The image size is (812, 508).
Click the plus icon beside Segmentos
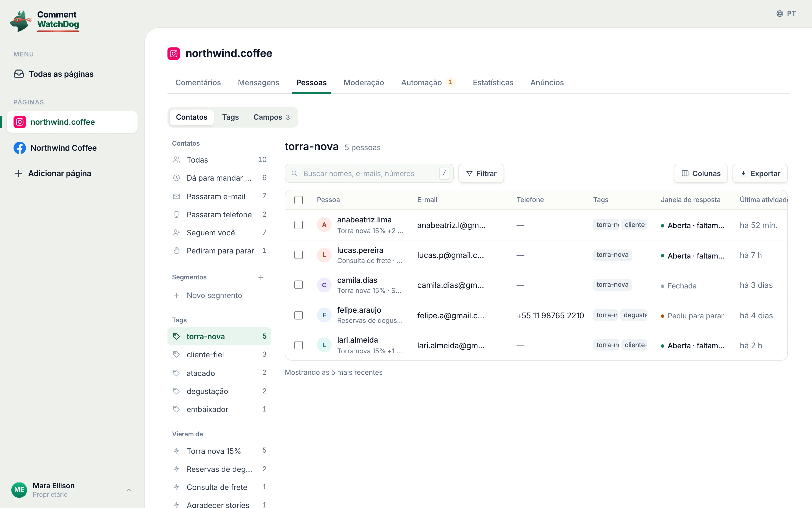[261, 277]
